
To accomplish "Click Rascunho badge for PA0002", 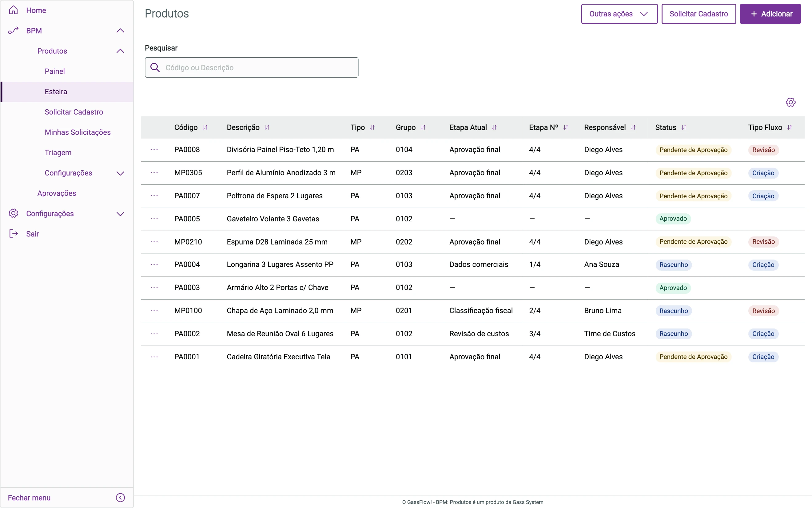I will pos(673,334).
